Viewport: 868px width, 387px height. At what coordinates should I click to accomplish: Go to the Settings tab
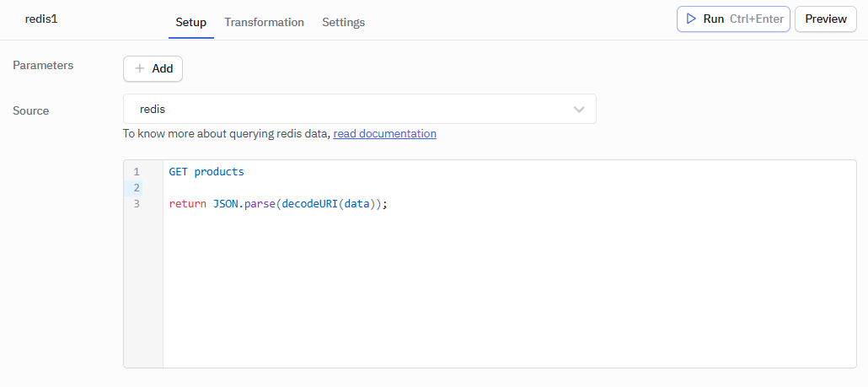[343, 22]
